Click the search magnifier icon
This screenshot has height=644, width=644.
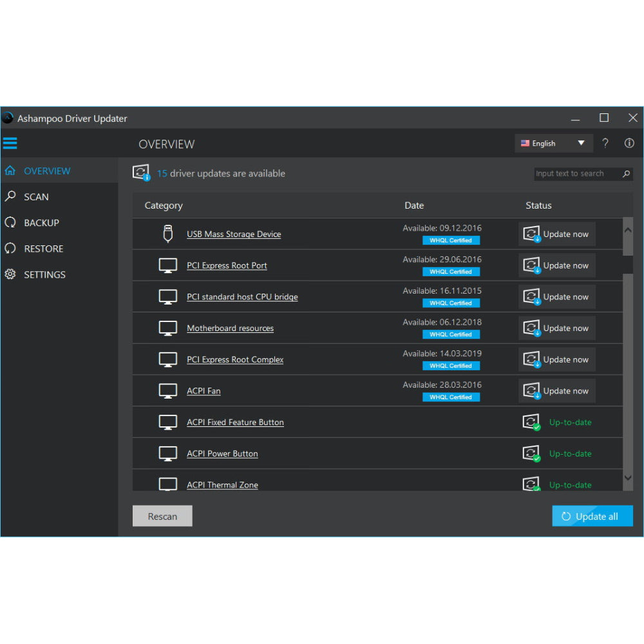(625, 174)
